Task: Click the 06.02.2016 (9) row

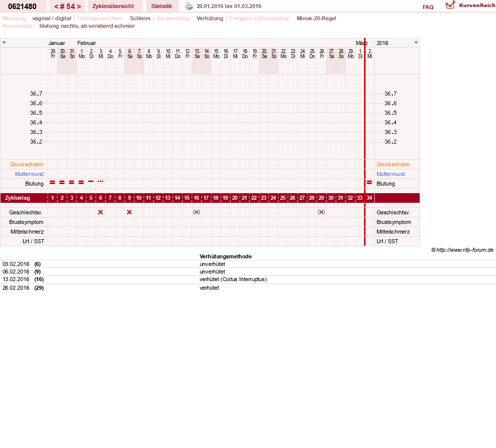Action: (x=248, y=272)
